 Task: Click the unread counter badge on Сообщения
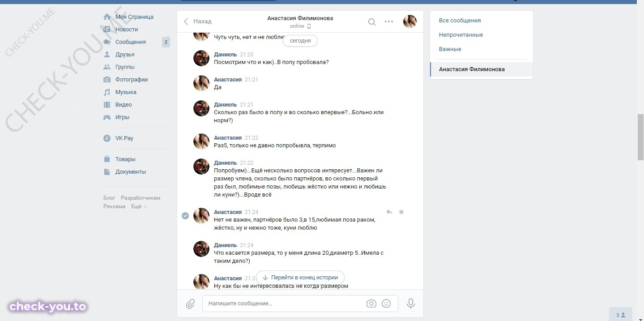click(166, 42)
